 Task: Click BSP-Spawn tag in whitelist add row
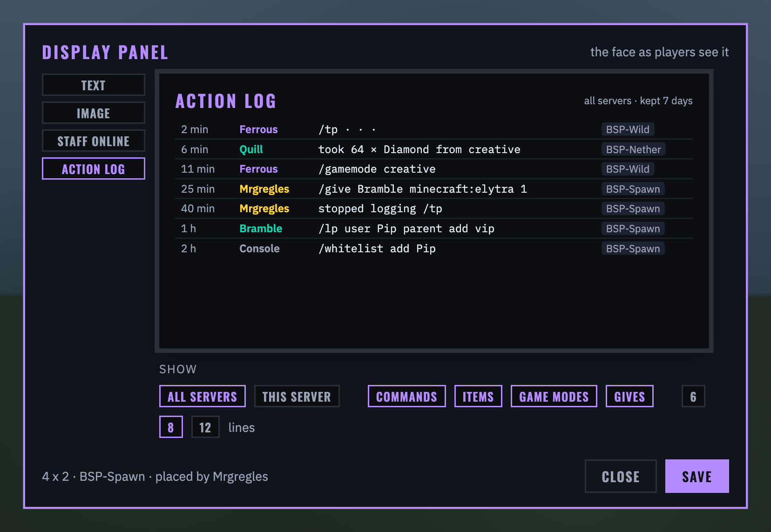[633, 249]
